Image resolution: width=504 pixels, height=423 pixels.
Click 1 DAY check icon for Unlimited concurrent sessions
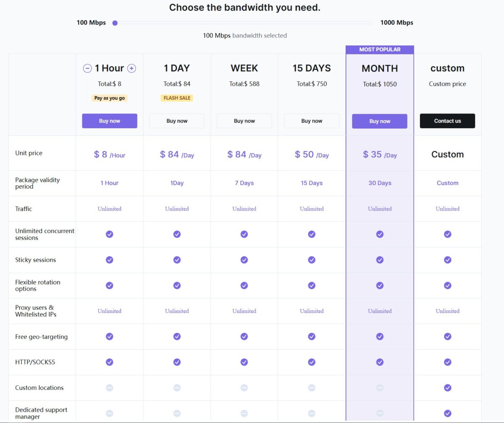tap(177, 234)
